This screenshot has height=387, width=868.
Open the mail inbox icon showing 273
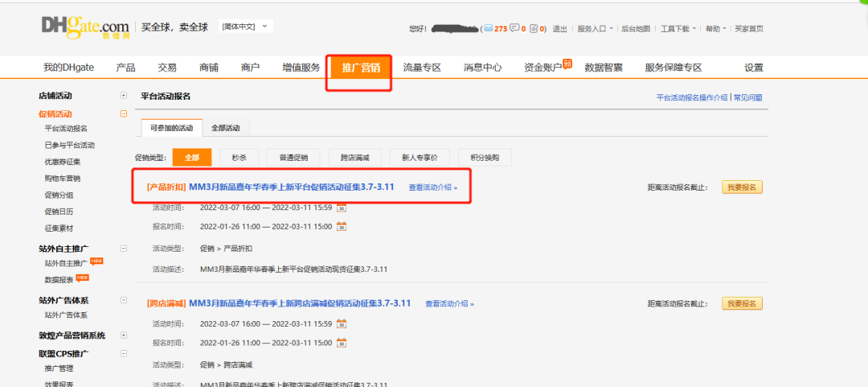click(489, 28)
